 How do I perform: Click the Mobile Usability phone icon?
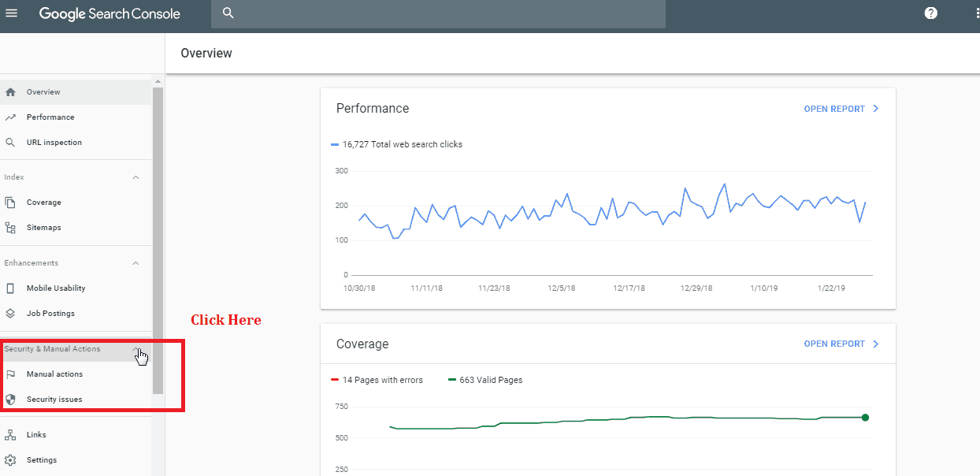pyautogui.click(x=10, y=288)
